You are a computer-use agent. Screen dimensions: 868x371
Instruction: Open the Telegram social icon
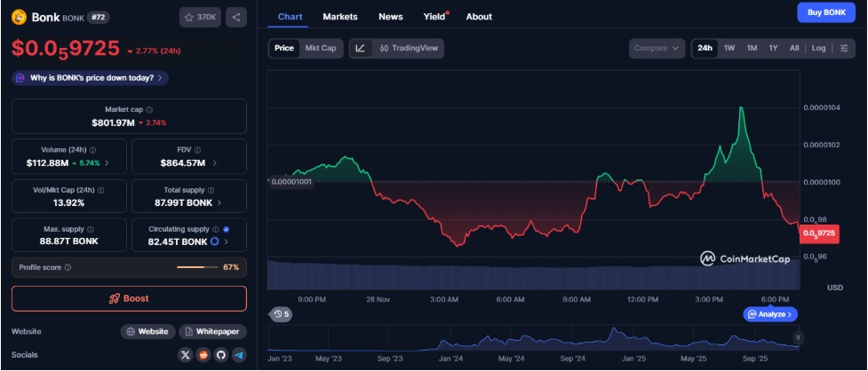(238, 355)
